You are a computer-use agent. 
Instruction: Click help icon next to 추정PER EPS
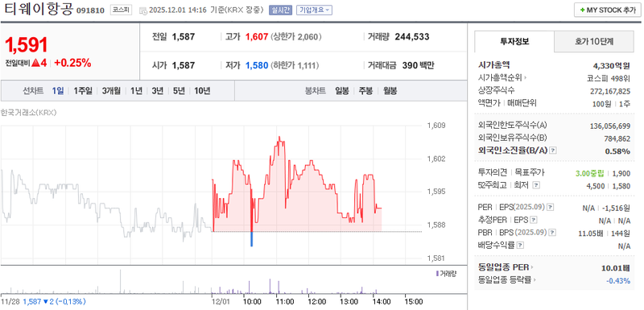(x=534, y=221)
